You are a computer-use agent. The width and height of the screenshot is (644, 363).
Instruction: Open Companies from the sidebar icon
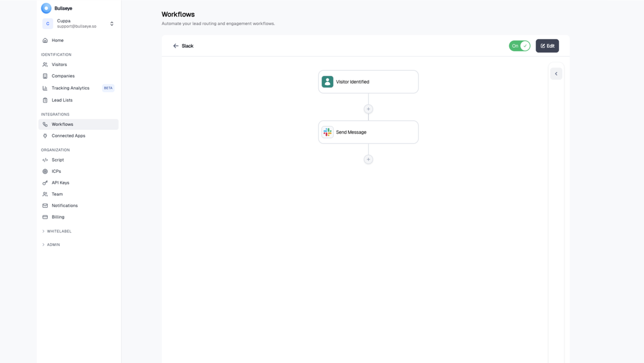click(45, 76)
